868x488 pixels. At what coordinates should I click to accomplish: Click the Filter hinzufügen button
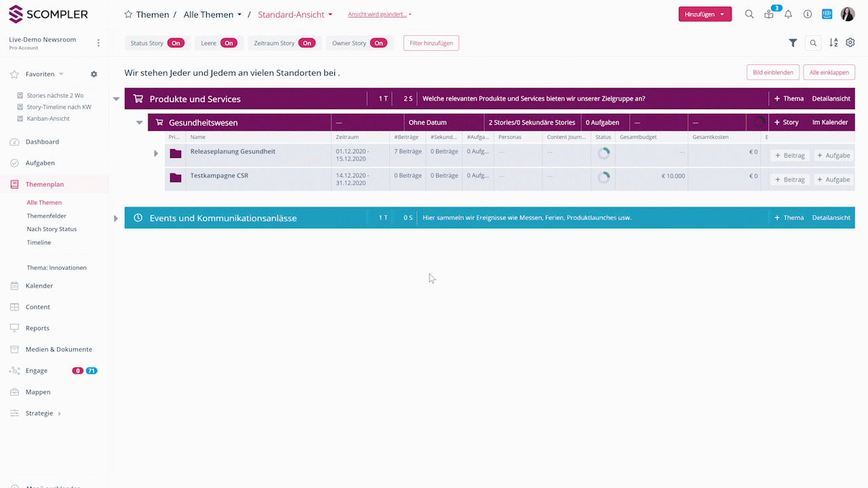click(431, 43)
